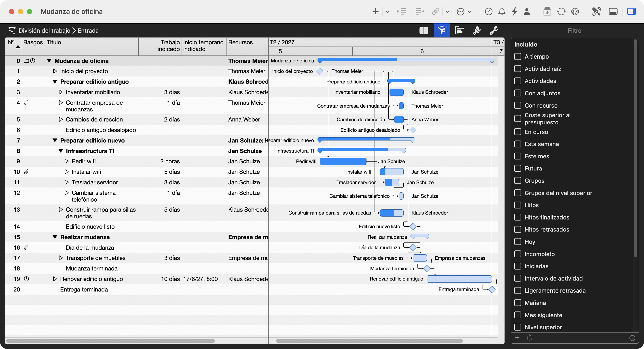This screenshot has height=349, width=644.
Task: Click the pin icon in view bar
Action: click(x=477, y=30)
